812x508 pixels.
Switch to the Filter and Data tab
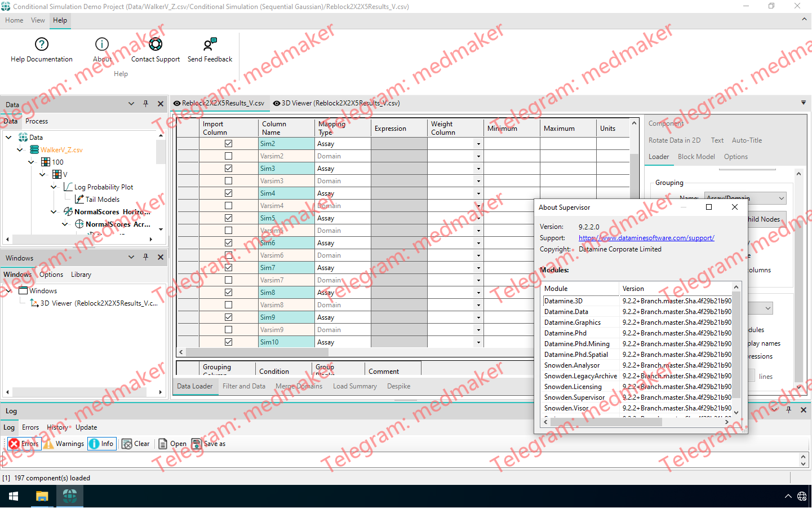[243, 386]
